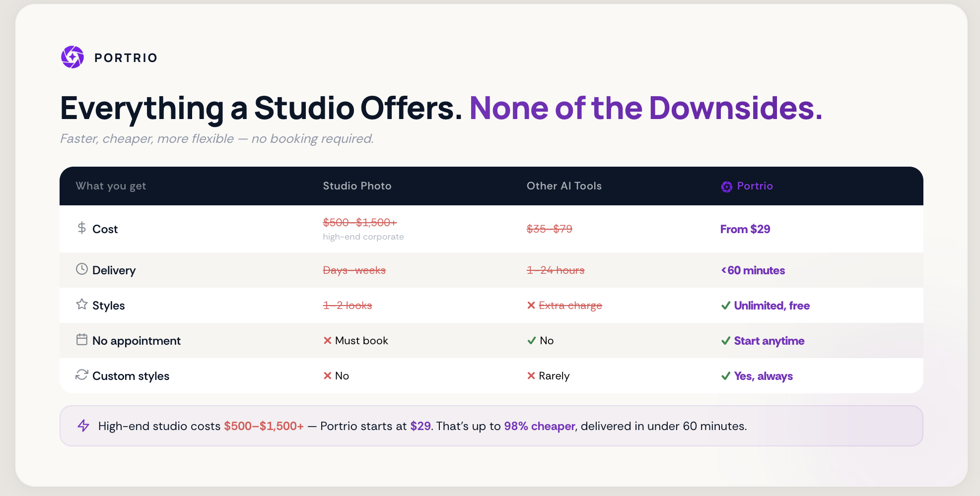Screen dimensions: 980x496
Task: Click '98% cheaper' in the summary banner
Action: [540, 426]
